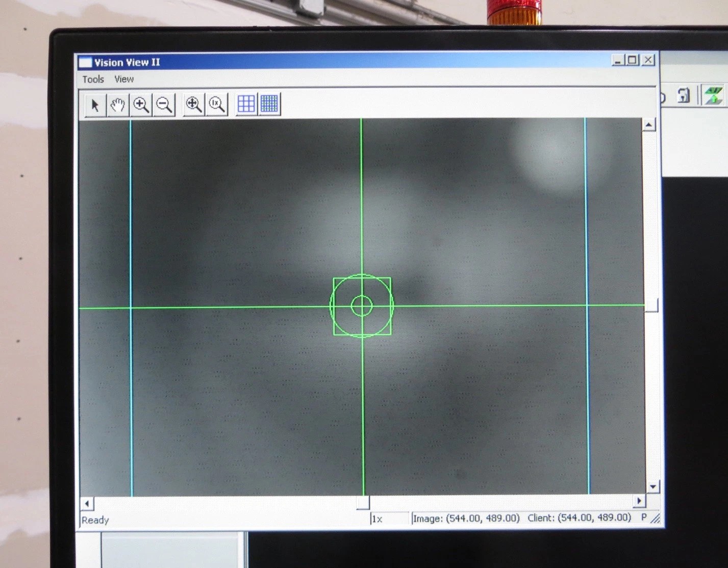Open the Tools menu

click(x=93, y=79)
